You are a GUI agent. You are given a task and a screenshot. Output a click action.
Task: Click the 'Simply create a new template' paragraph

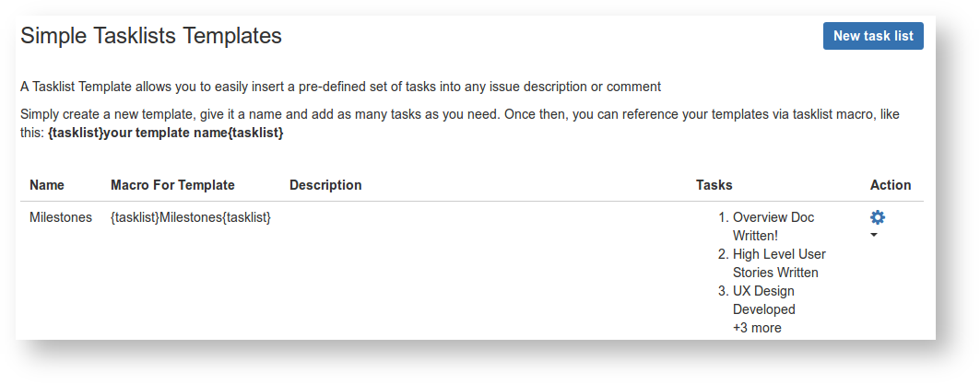459,115
